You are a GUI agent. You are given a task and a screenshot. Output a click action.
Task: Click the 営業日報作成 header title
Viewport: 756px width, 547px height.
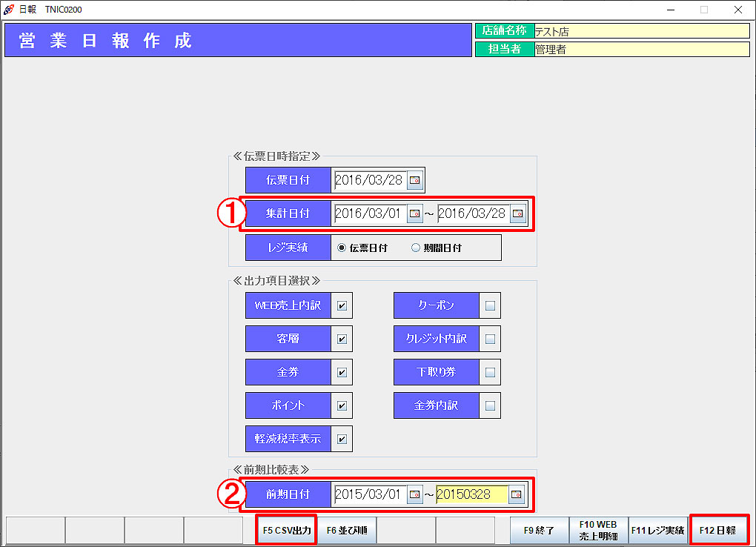[x=105, y=41]
